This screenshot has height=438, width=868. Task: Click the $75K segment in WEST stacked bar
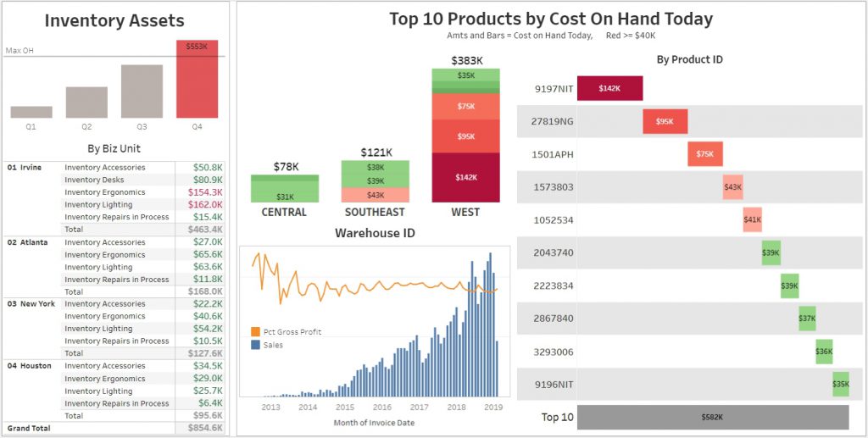tap(466, 106)
